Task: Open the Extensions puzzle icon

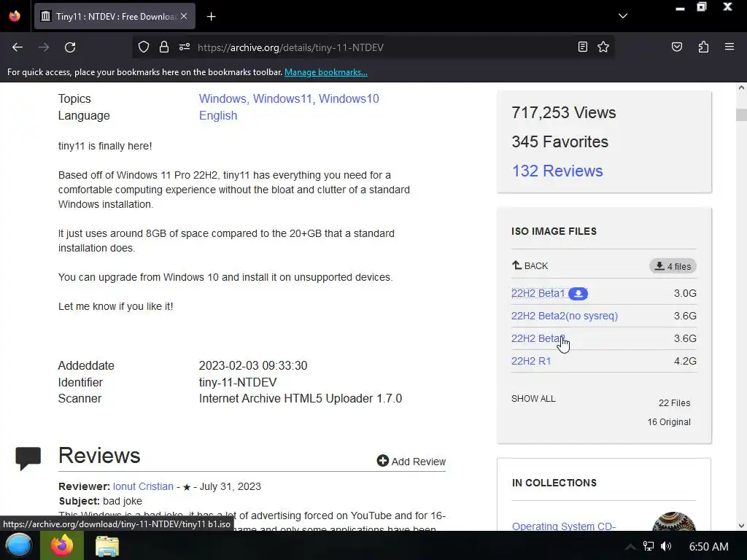Action: [x=703, y=47]
